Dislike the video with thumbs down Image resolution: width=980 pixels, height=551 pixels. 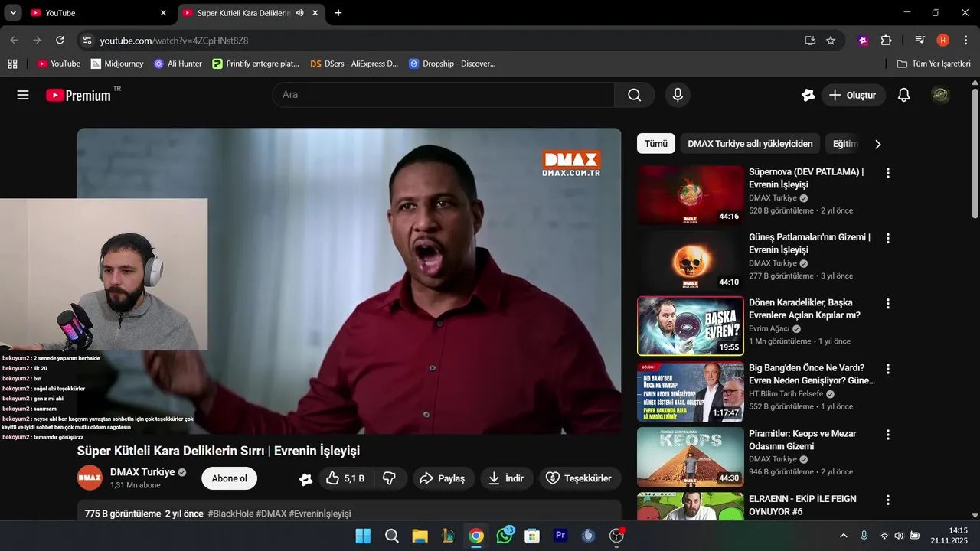389,478
